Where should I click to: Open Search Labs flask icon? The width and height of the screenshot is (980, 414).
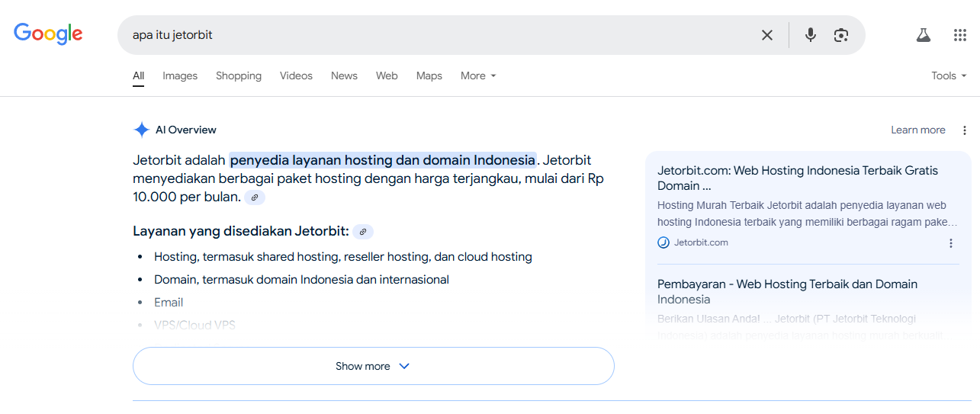click(x=924, y=35)
